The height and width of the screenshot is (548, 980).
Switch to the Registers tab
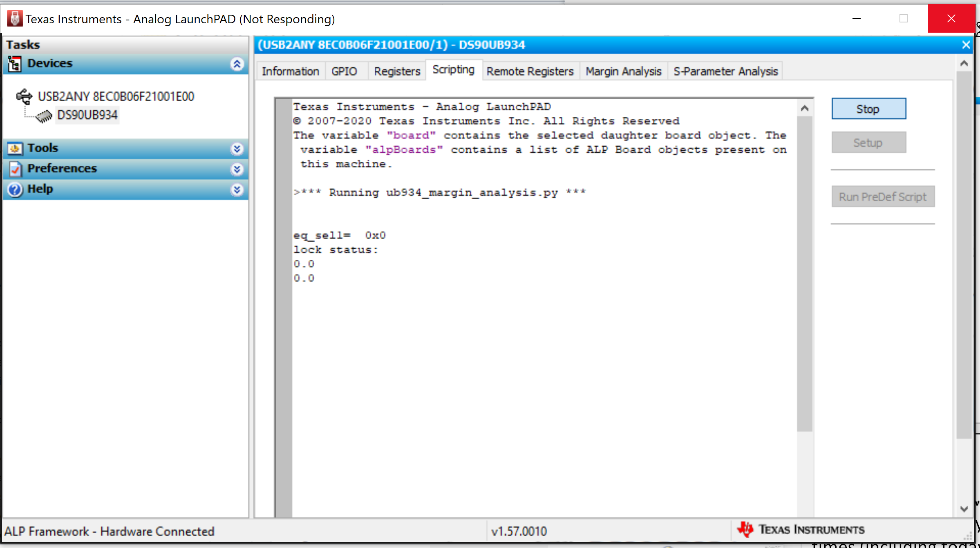click(397, 71)
